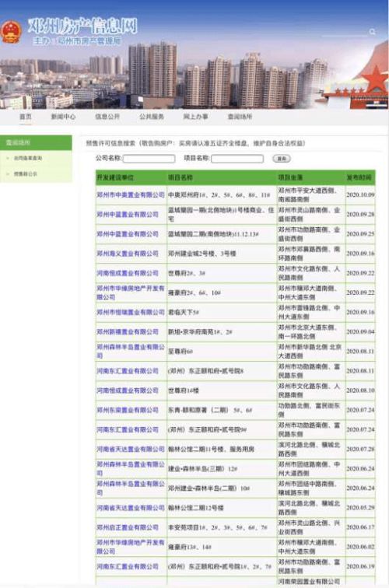Image resolution: width=389 pixels, height=588 pixels.
Task: Open 河南恒成置业 link for 世尊府1#楼
Action: pos(128,390)
